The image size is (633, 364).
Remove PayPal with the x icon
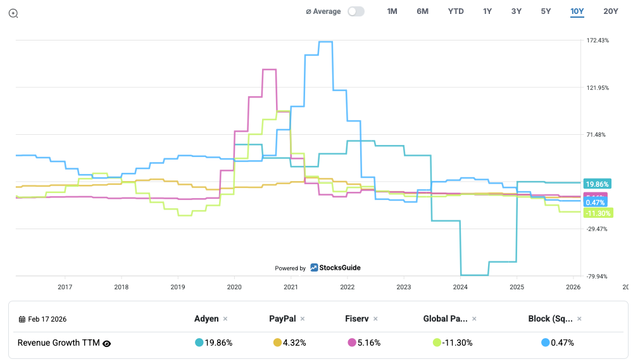coord(303,319)
